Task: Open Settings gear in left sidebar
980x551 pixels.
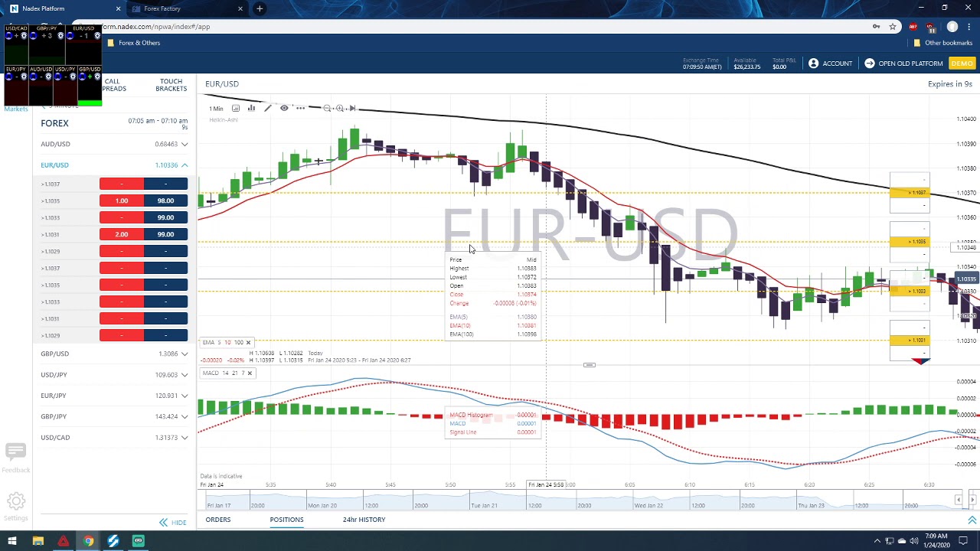Action: click(x=15, y=502)
